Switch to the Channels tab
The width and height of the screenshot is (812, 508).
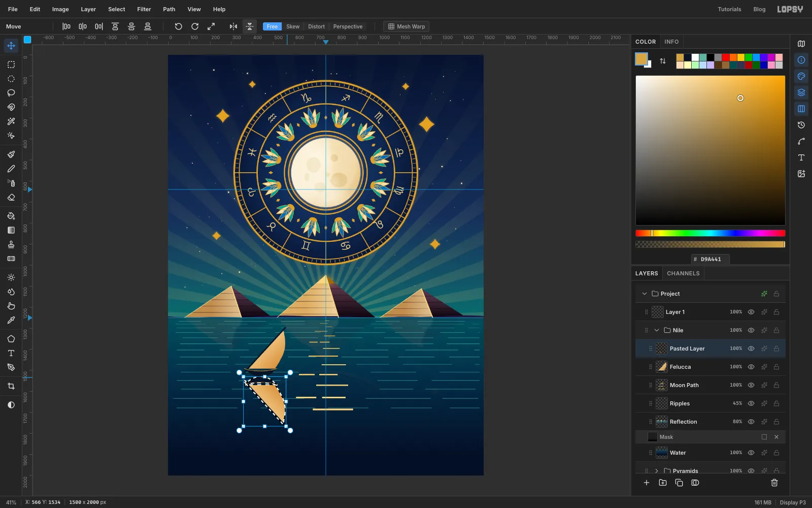[683, 273]
